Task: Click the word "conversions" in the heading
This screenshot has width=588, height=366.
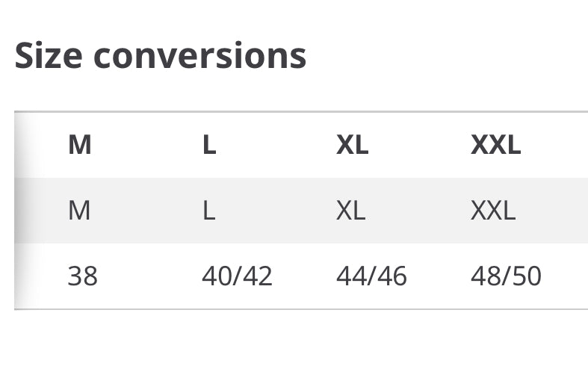Action: coord(199,55)
